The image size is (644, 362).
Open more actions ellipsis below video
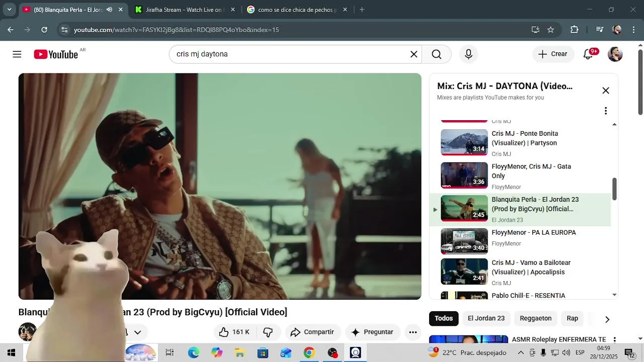click(x=413, y=332)
